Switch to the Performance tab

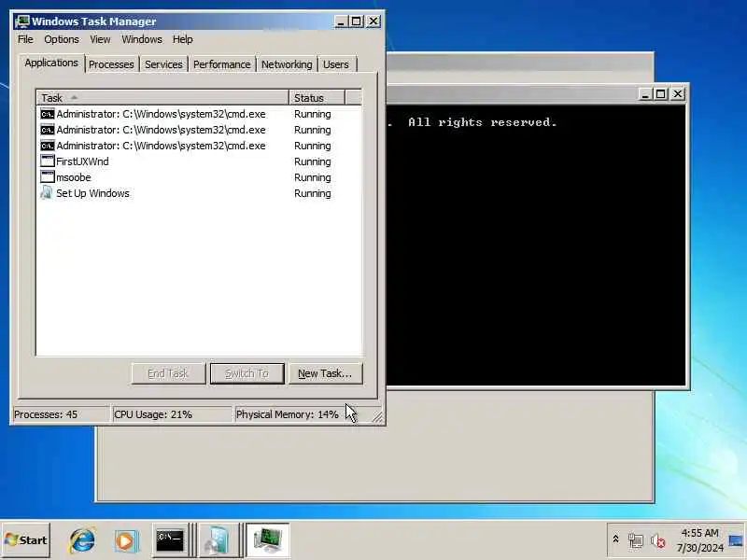[x=221, y=64]
